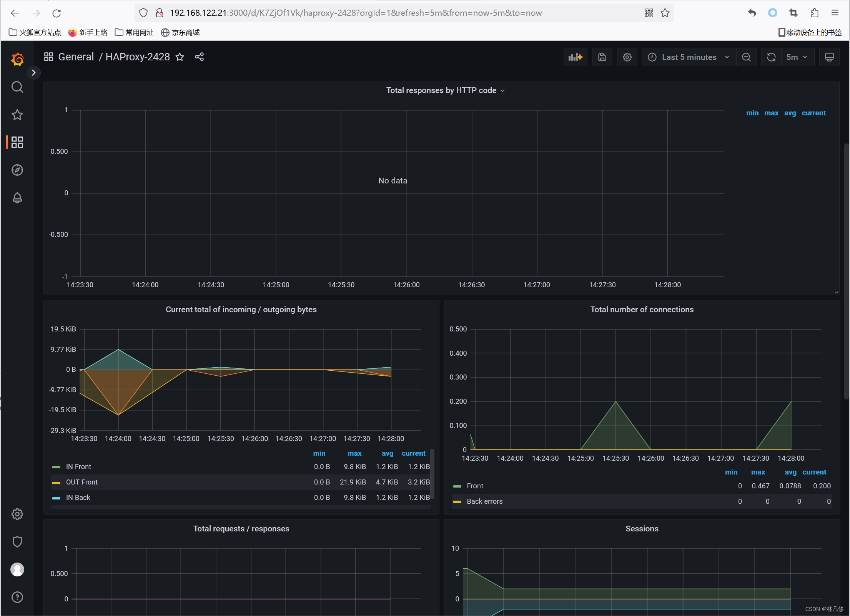The image size is (850, 616).
Task: Open the Server Admin shield icon
Action: coord(17,542)
